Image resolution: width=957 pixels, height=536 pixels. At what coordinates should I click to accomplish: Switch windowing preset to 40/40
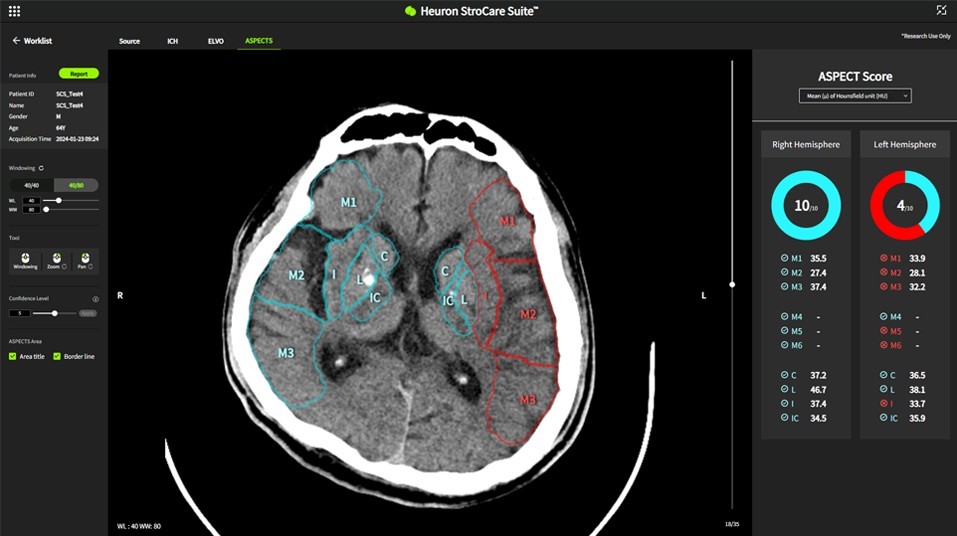pyautogui.click(x=31, y=185)
